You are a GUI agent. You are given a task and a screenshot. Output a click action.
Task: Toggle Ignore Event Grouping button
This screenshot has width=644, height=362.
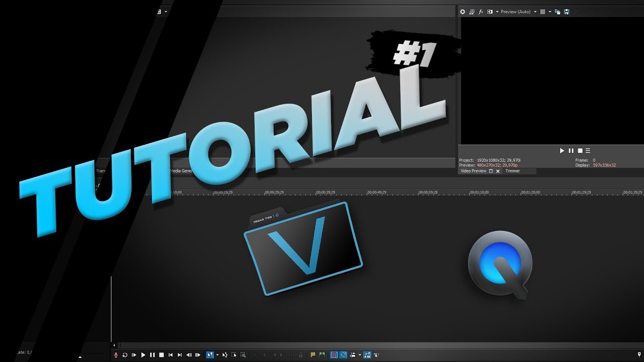(376, 355)
